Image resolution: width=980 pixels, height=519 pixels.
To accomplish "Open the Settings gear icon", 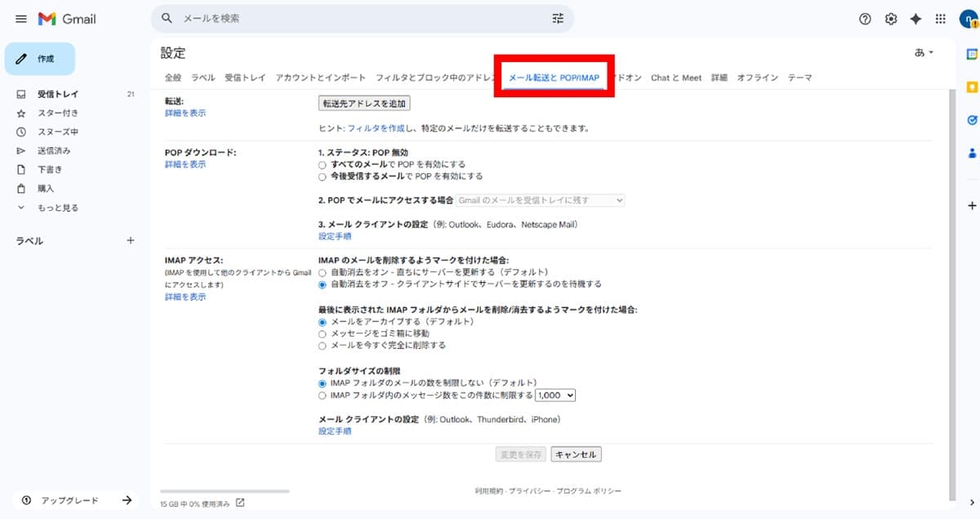I will [x=891, y=19].
